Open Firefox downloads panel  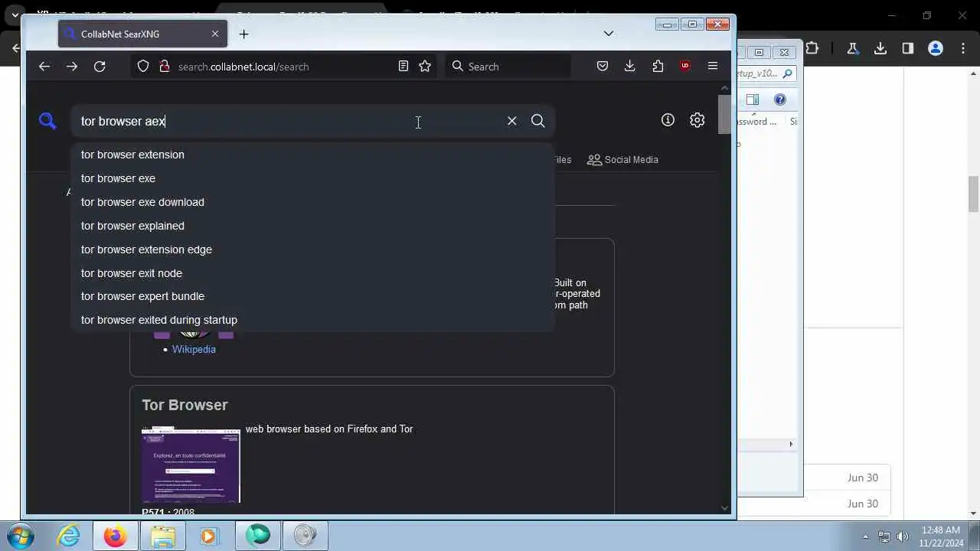[630, 67]
